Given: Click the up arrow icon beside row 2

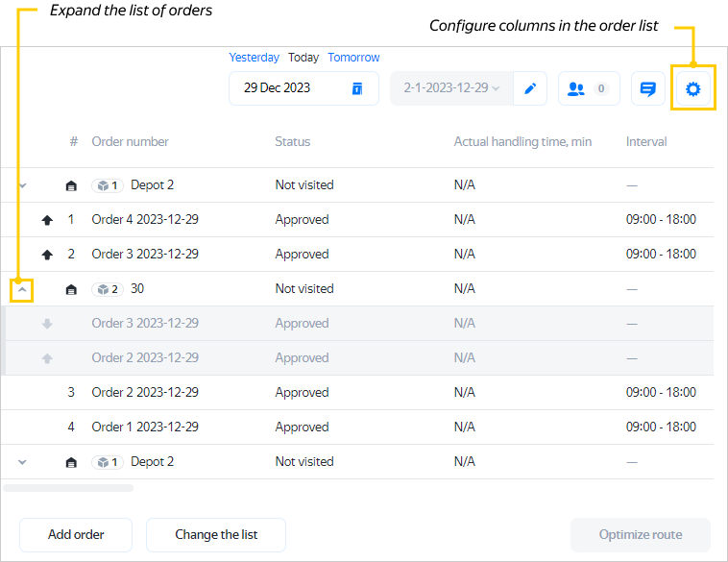Looking at the screenshot, I should click(x=47, y=255).
